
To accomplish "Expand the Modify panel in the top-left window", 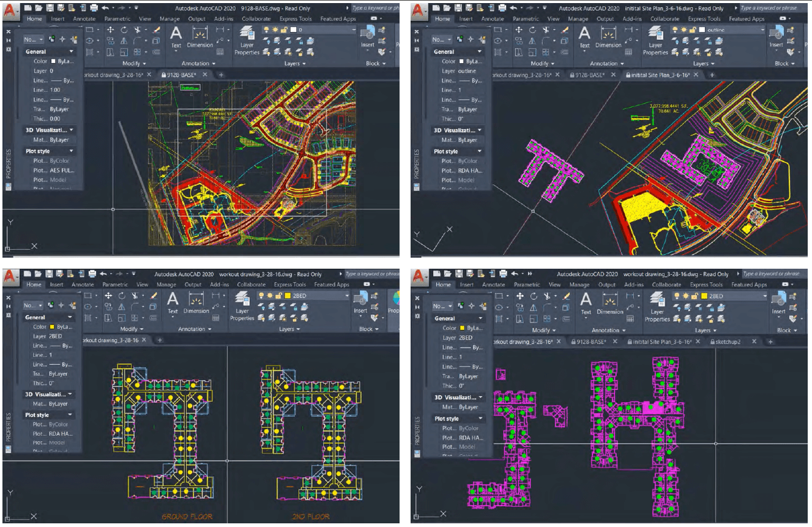I will pyautogui.click(x=134, y=63).
